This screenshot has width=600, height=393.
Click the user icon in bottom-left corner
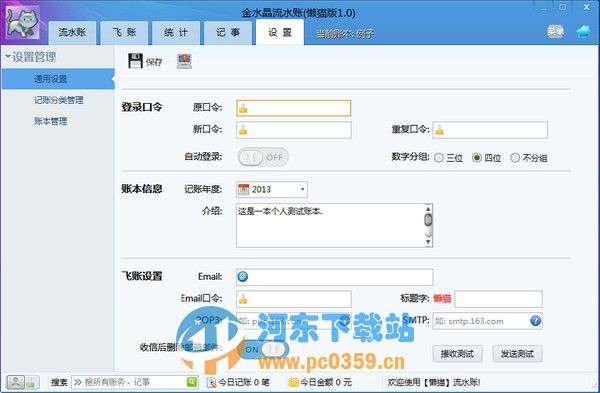coord(16,382)
